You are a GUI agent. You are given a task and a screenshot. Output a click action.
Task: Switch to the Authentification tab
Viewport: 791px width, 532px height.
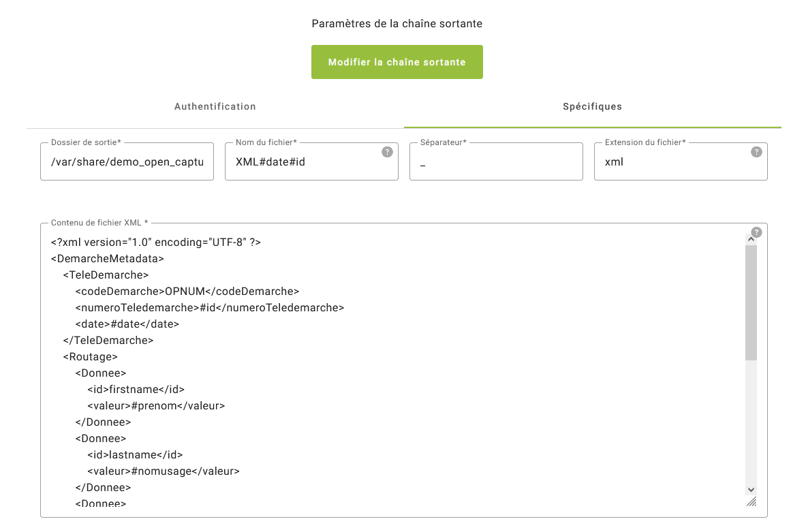[215, 107]
